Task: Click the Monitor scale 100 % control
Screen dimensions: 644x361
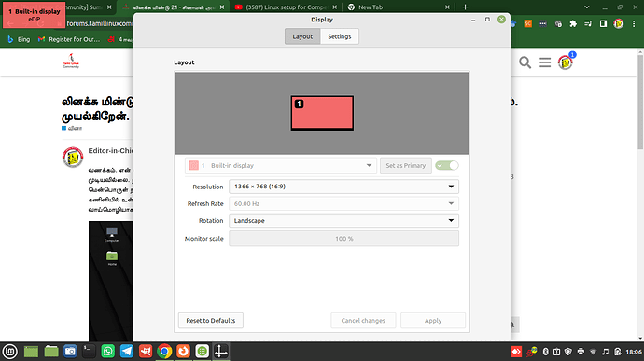Action: point(343,239)
